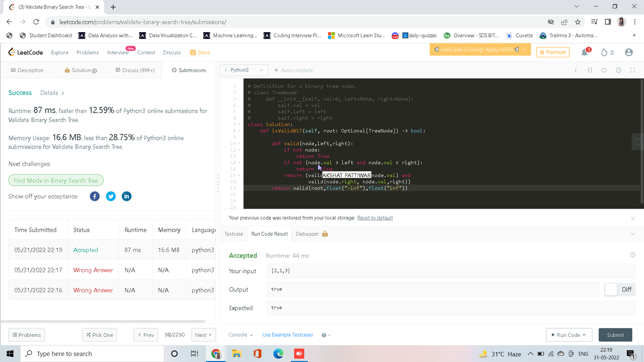Switch to the Solution tab

click(80, 70)
